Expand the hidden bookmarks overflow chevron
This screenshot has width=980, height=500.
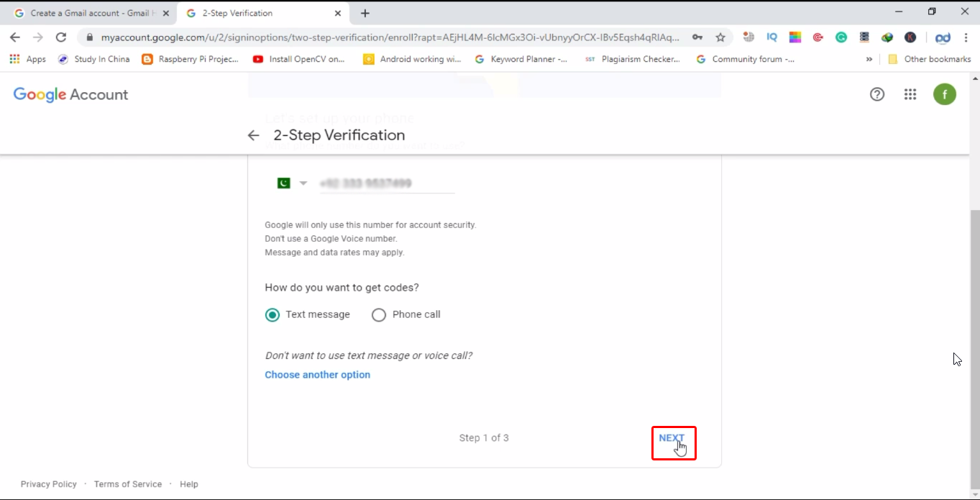869,59
